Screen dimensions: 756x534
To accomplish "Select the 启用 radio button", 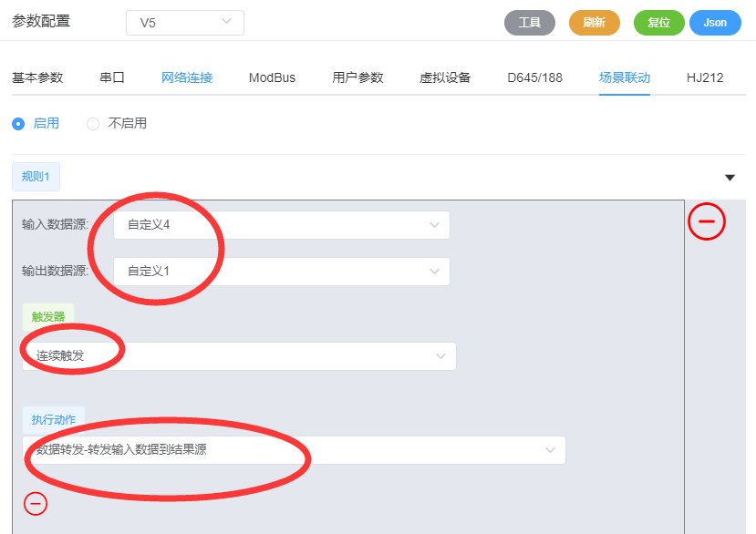I will click(x=18, y=124).
